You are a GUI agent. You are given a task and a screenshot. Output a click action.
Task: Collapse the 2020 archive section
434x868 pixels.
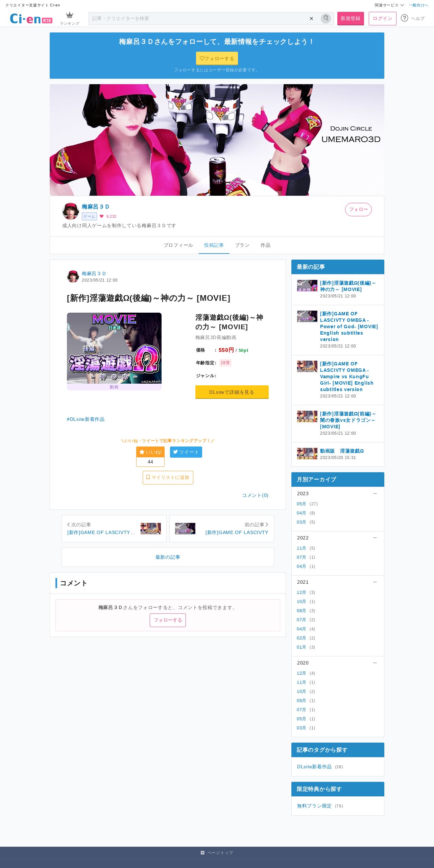pos(375,663)
